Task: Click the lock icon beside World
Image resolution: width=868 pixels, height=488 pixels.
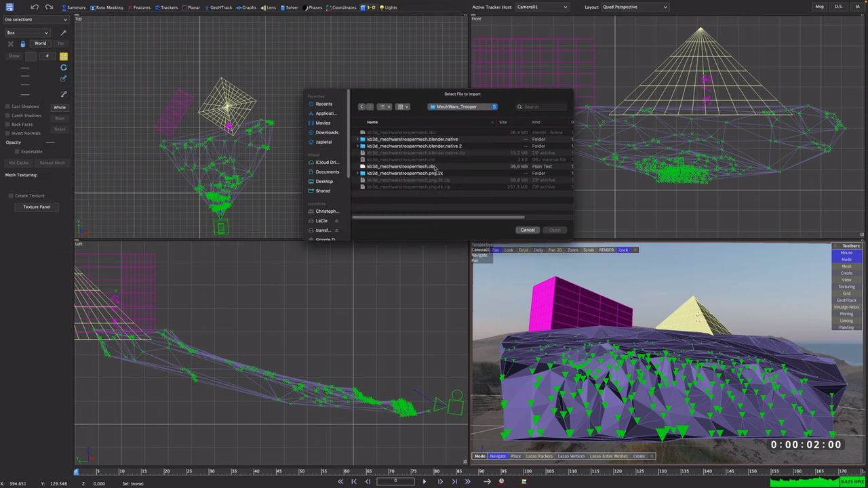Action: point(22,44)
